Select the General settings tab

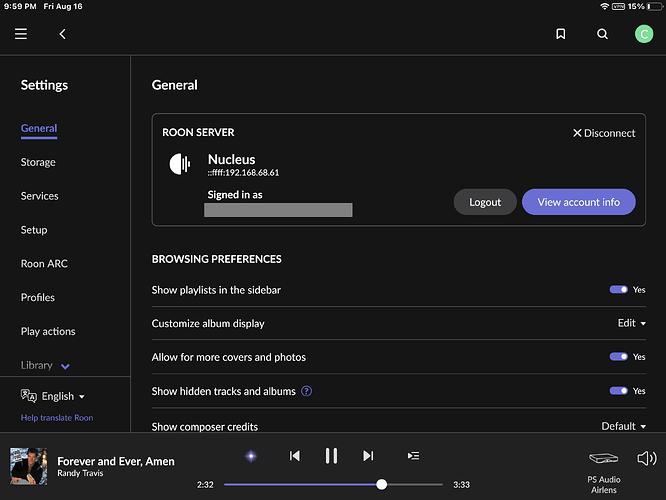39,128
